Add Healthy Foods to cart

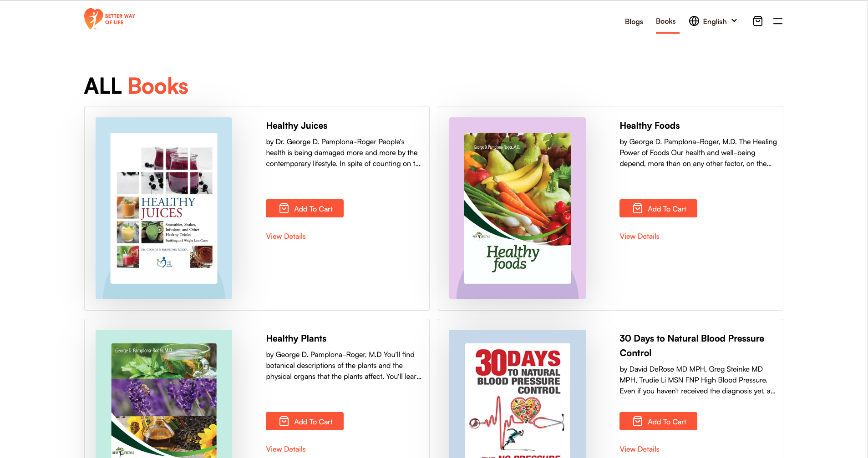click(x=658, y=209)
